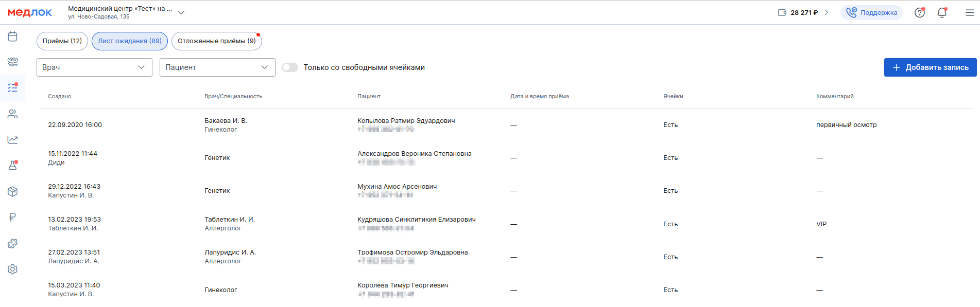Viewport: 980px width, 307px height.
Task: Click the первичный осмотр comment
Action: pos(846,125)
